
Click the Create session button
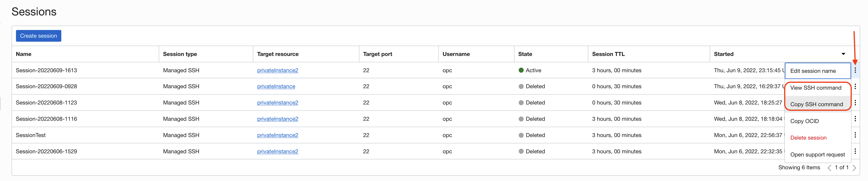pos(38,36)
